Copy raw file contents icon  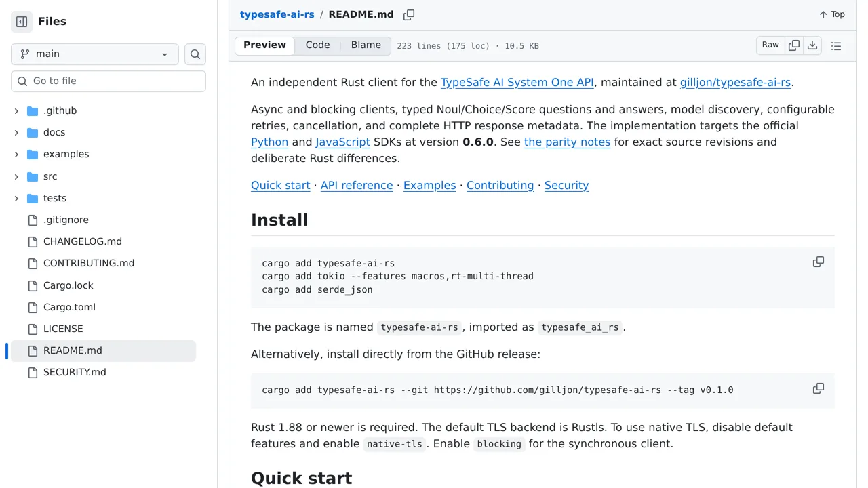click(x=794, y=45)
